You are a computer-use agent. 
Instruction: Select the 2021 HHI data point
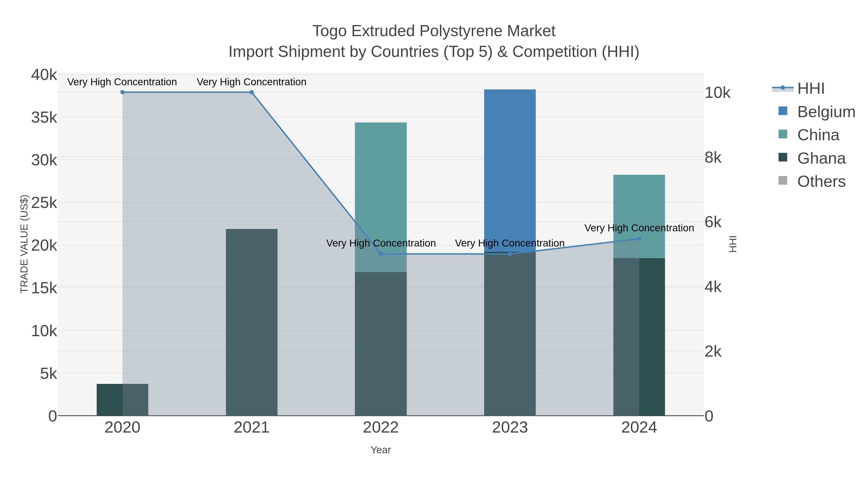pyautogui.click(x=251, y=92)
